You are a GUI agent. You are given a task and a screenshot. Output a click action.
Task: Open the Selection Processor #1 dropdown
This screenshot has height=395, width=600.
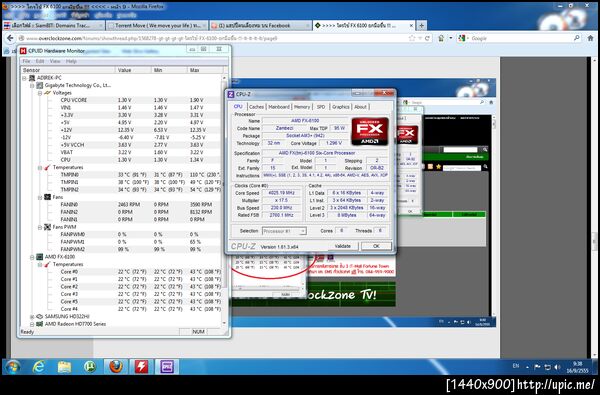[x=284, y=231]
